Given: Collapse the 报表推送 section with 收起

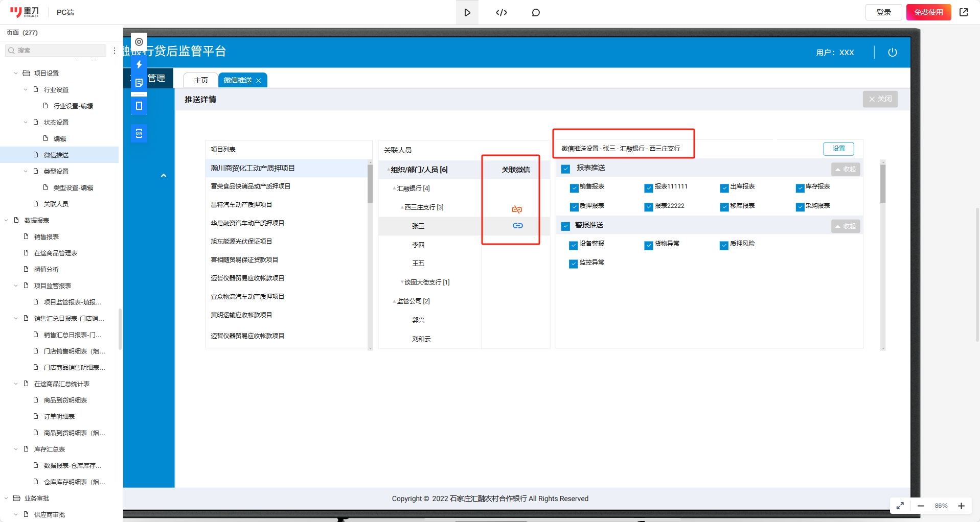Looking at the screenshot, I should tap(846, 169).
